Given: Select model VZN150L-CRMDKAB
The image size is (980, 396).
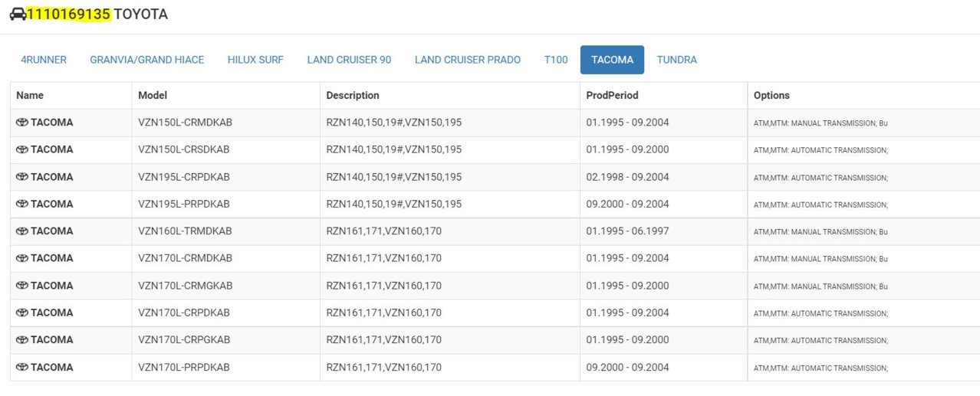Looking at the screenshot, I should point(184,123).
